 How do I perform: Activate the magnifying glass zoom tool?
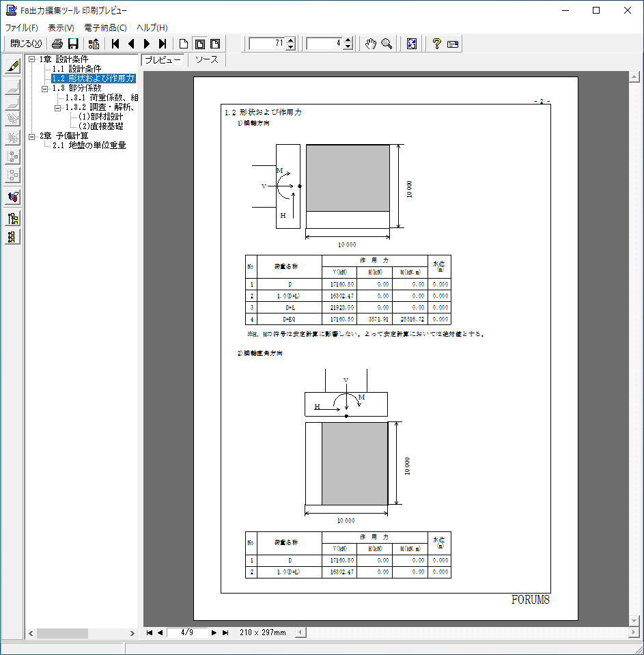click(387, 44)
